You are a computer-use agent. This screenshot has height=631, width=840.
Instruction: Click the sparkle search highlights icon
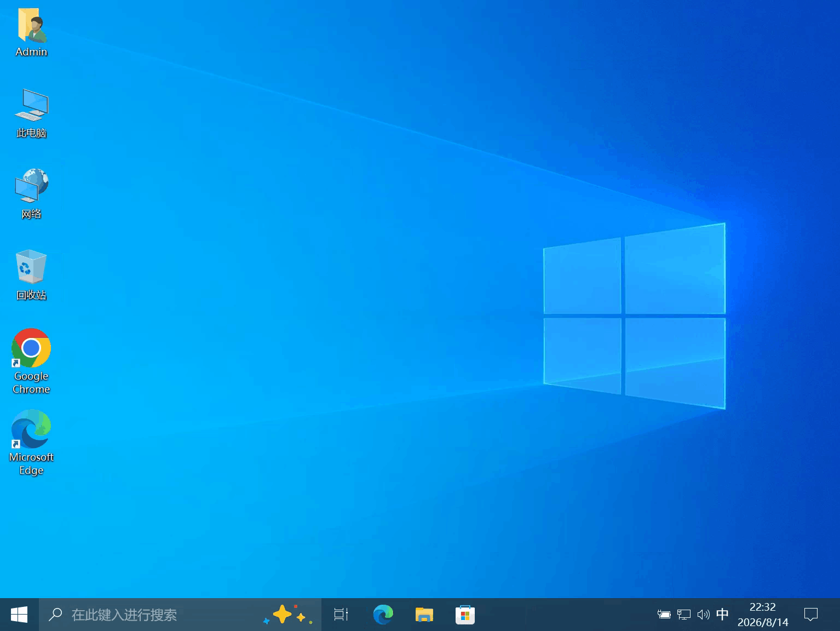tap(288, 615)
